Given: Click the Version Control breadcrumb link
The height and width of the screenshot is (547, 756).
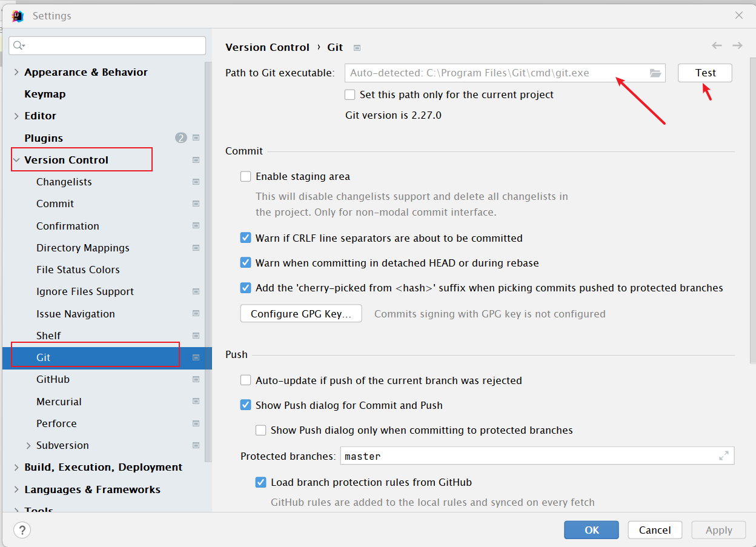Looking at the screenshot, I should pyautogui.click(x=267, y=47).
